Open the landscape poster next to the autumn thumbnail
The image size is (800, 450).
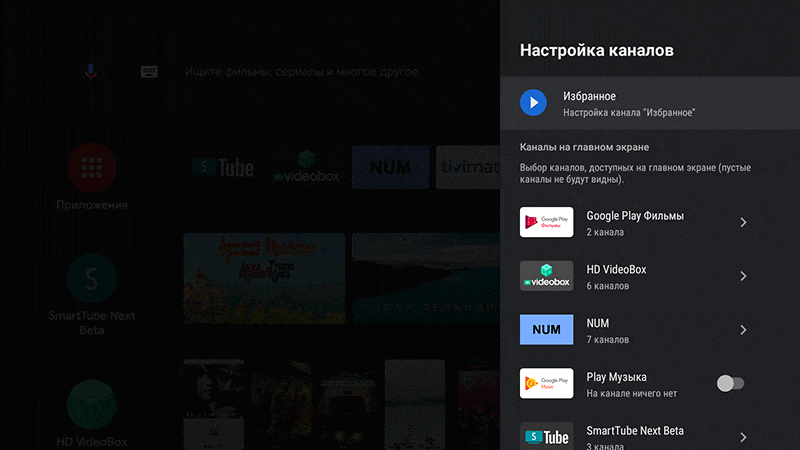pyautogui.click(x=427, y=278)
